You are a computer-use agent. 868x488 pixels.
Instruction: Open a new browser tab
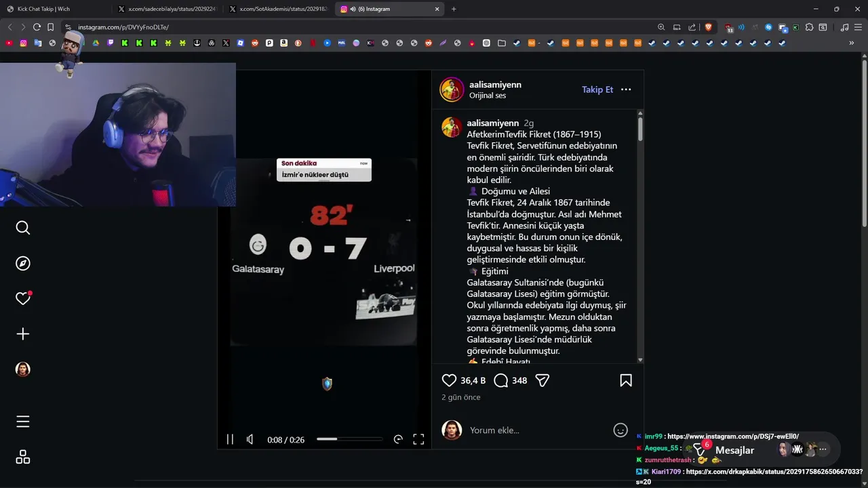pos(454,9)
